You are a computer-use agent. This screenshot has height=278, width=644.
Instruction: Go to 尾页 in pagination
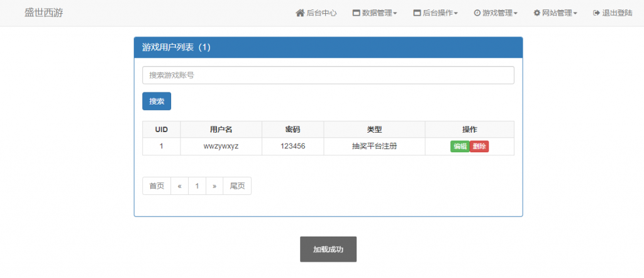tap(237, 186)
